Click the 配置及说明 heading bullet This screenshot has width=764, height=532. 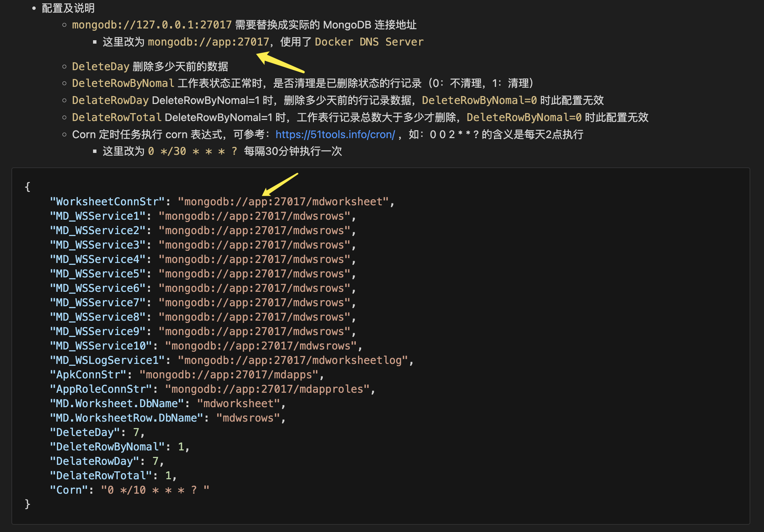(68, 8)
